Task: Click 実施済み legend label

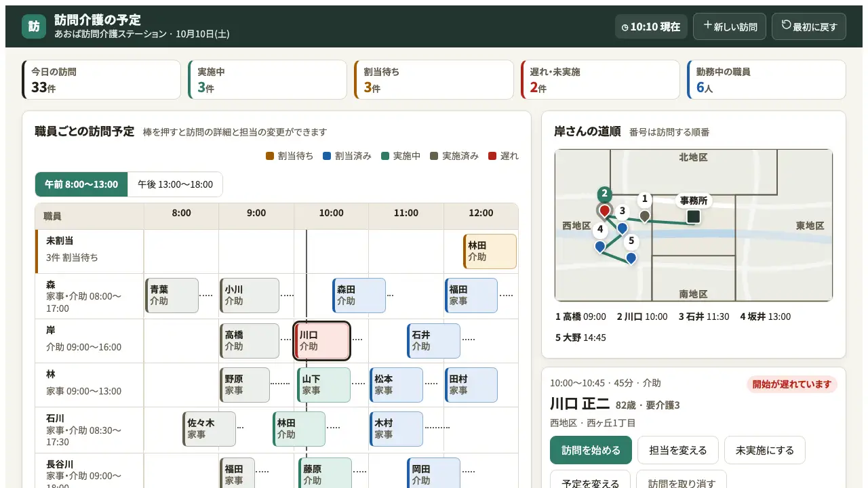Action: [460, 156]
